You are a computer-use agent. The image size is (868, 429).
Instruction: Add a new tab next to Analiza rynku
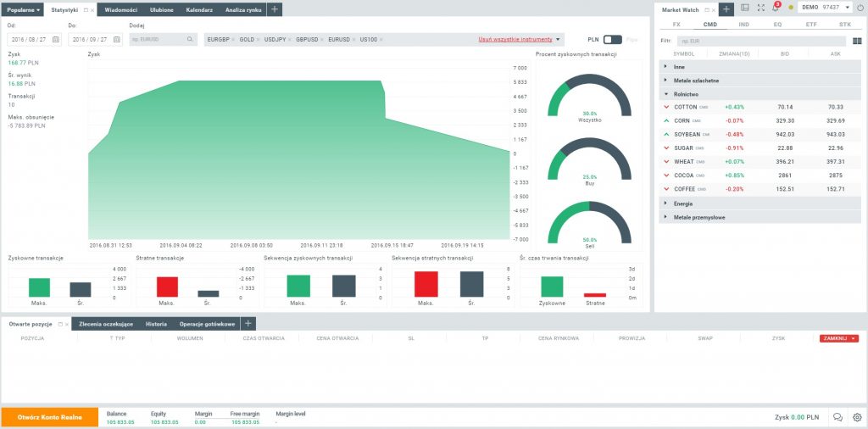click(x=275, y=9)
